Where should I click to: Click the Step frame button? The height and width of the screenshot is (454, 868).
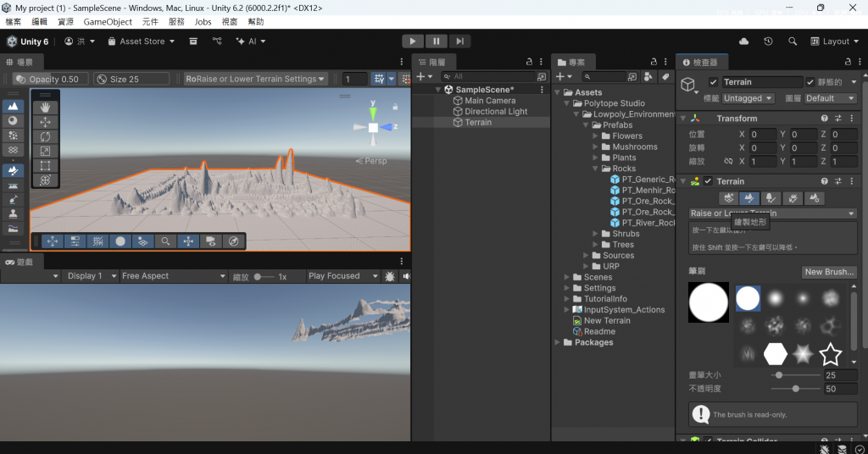coord(459,41)
